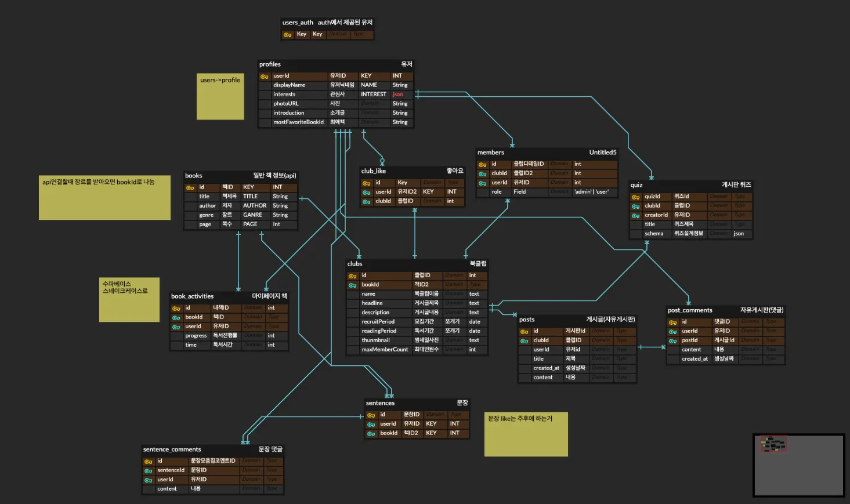Click the 'admin' | 'user' type cell
850x504 pixels.
591,192
